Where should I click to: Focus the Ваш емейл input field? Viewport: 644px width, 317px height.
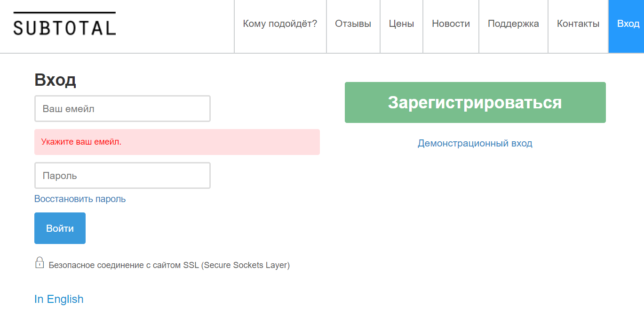point(122,109)
